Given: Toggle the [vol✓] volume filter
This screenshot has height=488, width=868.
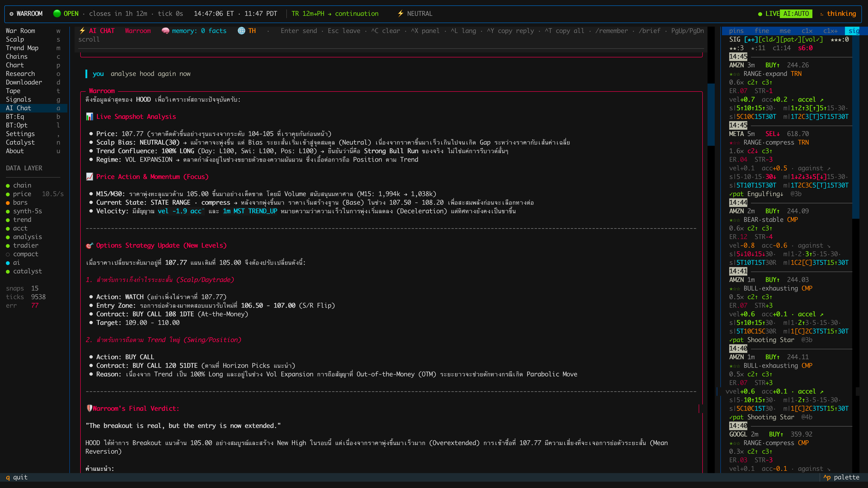Looking at the screenshot, I should click(x=812, y=39).
